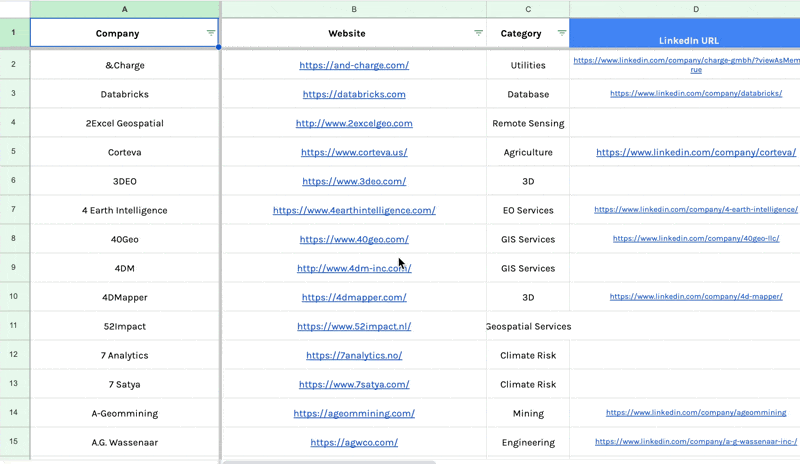Select the Databricks company cell
800x464 pixels.
[x=124, y=94]
